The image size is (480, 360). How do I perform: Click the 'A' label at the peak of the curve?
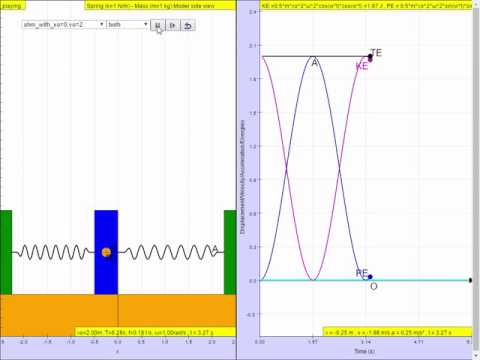315,63
